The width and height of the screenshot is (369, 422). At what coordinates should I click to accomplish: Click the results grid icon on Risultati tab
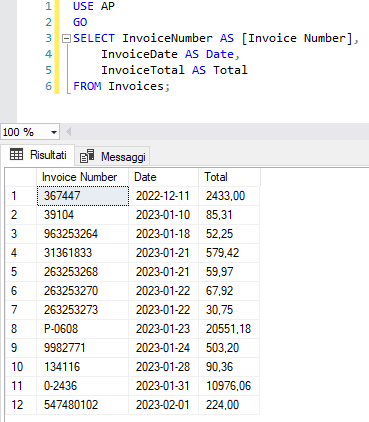coord(16,155)
